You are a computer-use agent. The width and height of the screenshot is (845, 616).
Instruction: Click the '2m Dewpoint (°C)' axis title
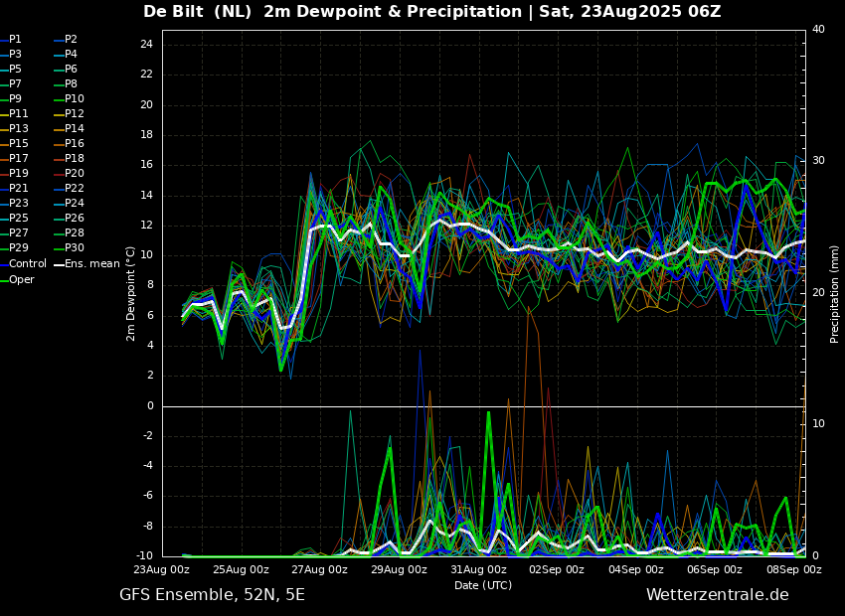pos(130,294)
